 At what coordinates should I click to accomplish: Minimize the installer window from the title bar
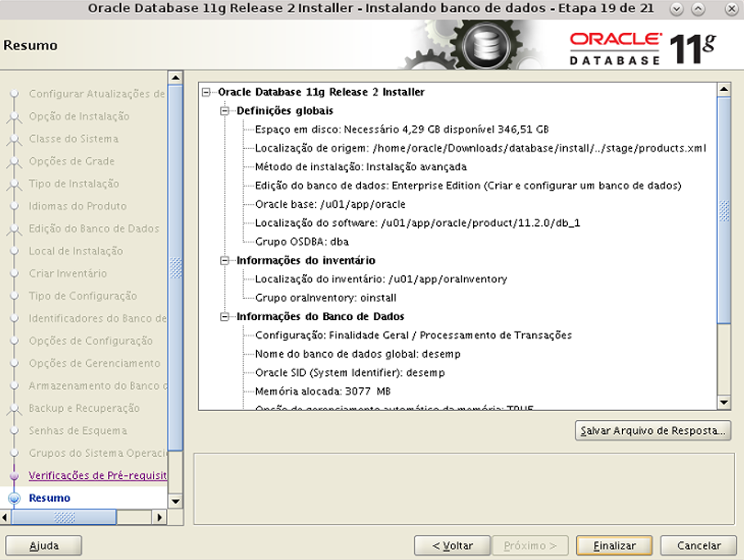[677, 9]
